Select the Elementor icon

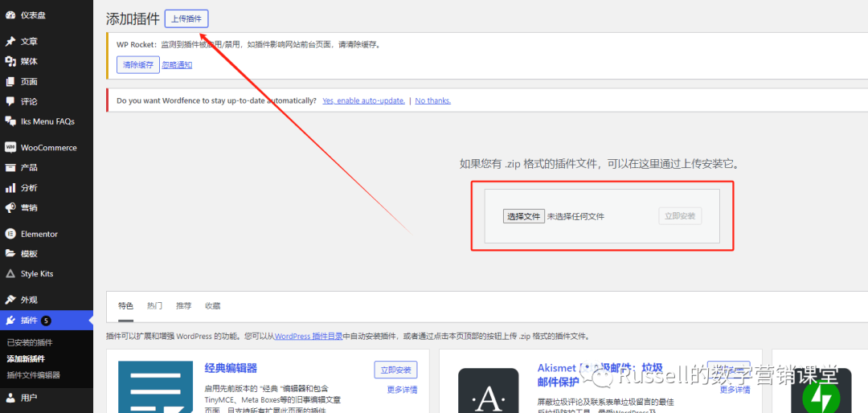click(x=10, y=234)
